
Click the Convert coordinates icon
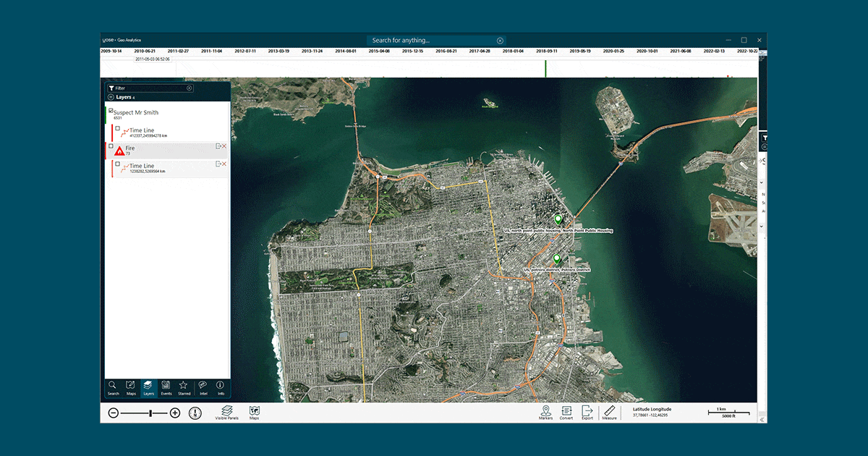click(x=566, y=412)
